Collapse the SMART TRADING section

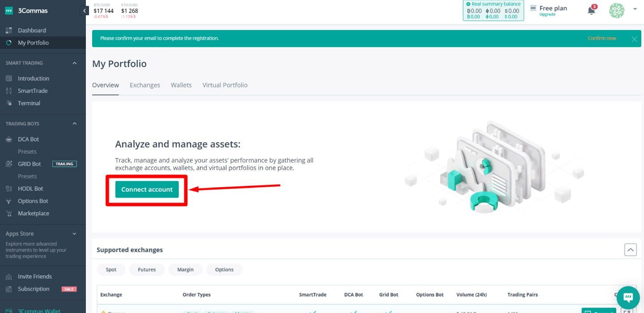pos(75,63)
